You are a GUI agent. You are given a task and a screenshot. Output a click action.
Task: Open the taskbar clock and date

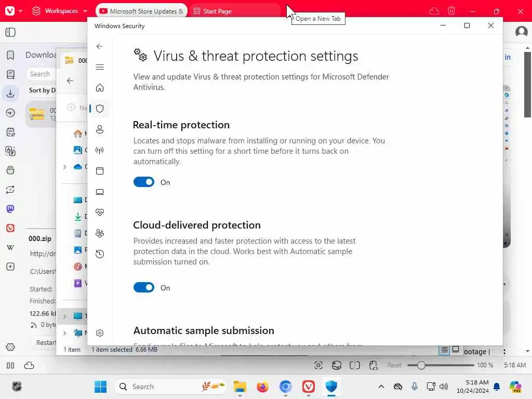(473, 387)
